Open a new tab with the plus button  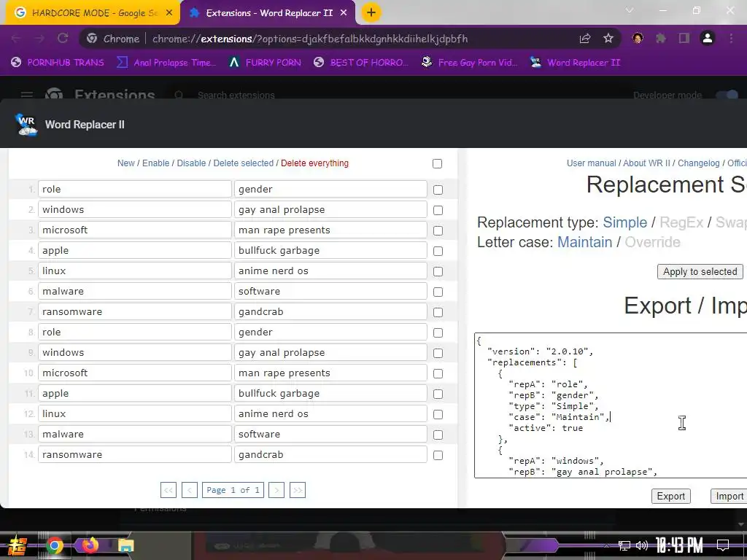pyautogui.click(x=371, y=12)
